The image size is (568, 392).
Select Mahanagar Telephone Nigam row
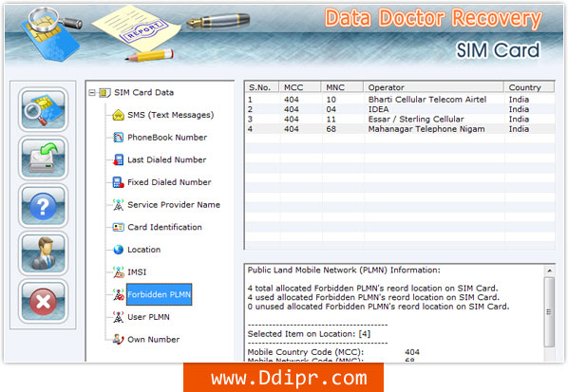400,129
